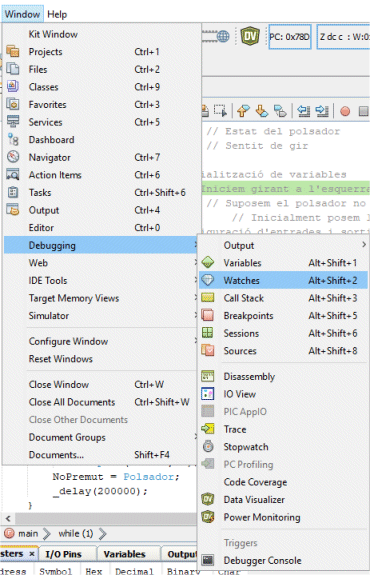Click the horizontal scrollbar left arrow

pyautogui.click(x=8, y=519)
